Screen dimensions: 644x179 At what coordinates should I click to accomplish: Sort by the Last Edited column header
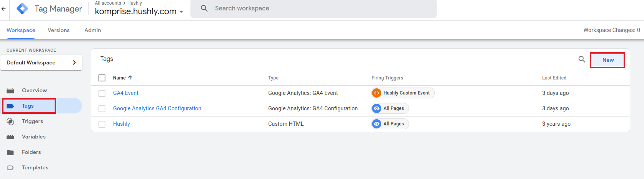click(x=554, y=78)
